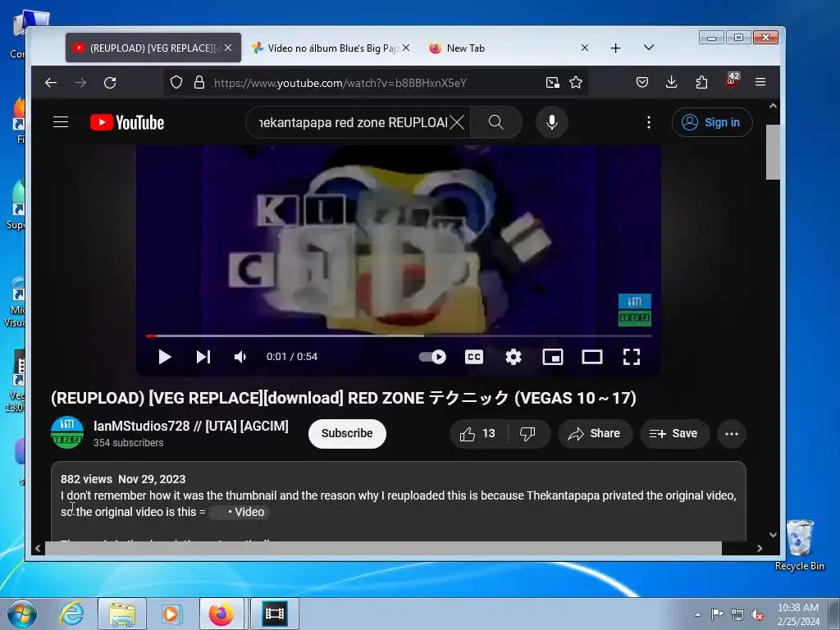Open the Windows Start menu
Viewport: 840px width, 630px height.
click(22, 614)
